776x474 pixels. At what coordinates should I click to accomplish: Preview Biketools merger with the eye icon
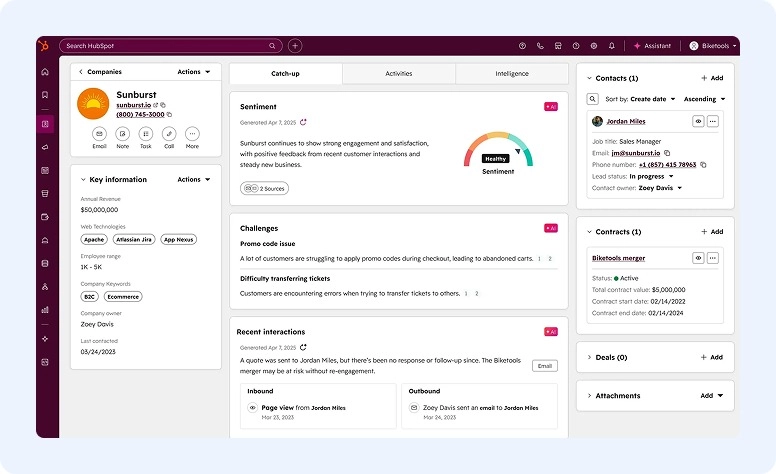(x=698, y=258)
